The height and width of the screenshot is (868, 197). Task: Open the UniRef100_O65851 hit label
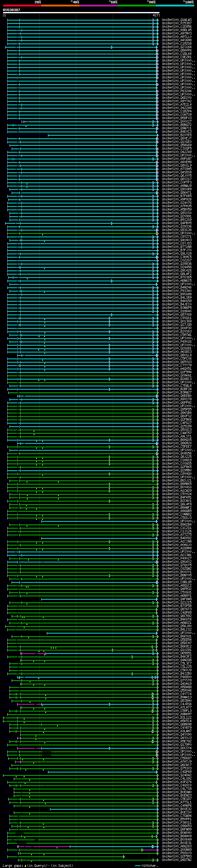[177, 653]
